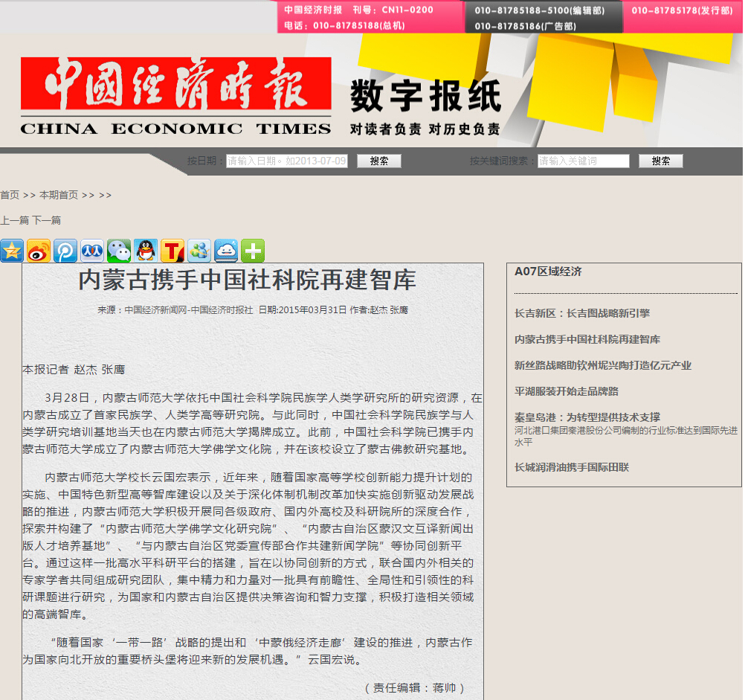The height and width of the screenshot is (700, 745).
Task: Open 本期首页 breadcrumb link
Action: tap(59, 195)
